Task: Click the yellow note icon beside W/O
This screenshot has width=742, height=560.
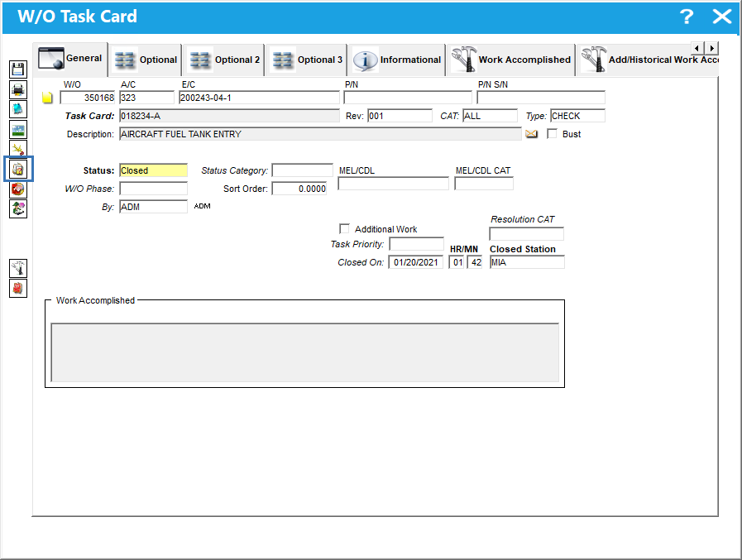Action: pyautogui.click(x=47, y=98)
